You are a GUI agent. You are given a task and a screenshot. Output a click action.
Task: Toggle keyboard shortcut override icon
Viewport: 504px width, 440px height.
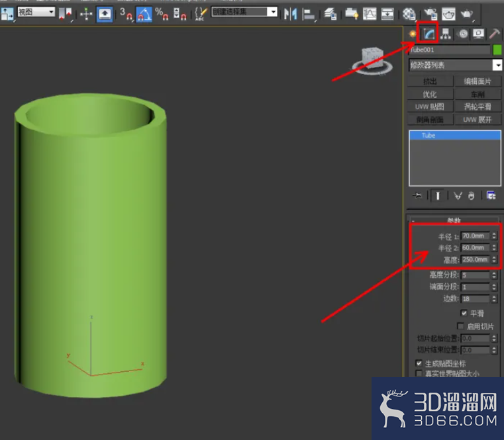pyautogui.click(x=105, y=14)
